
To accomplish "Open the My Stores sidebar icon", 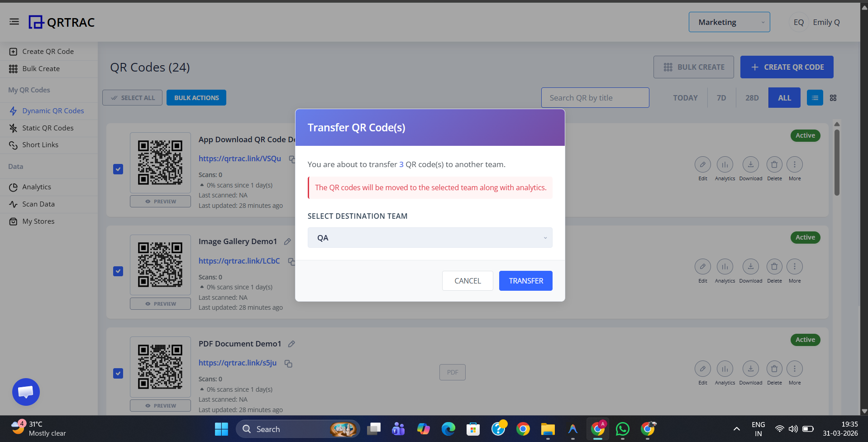I will click(x=14, y=221).
